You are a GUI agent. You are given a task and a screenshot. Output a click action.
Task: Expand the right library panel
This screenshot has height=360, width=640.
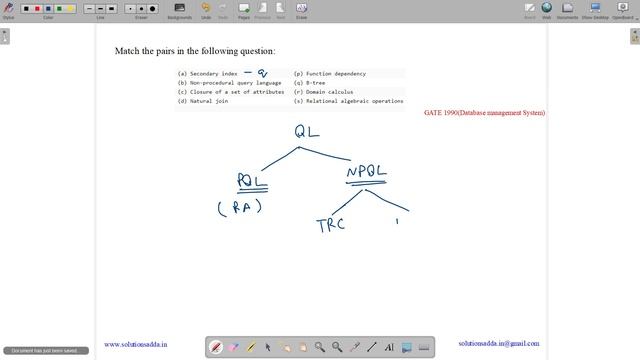pyautogui.click(x=635, y=36)
